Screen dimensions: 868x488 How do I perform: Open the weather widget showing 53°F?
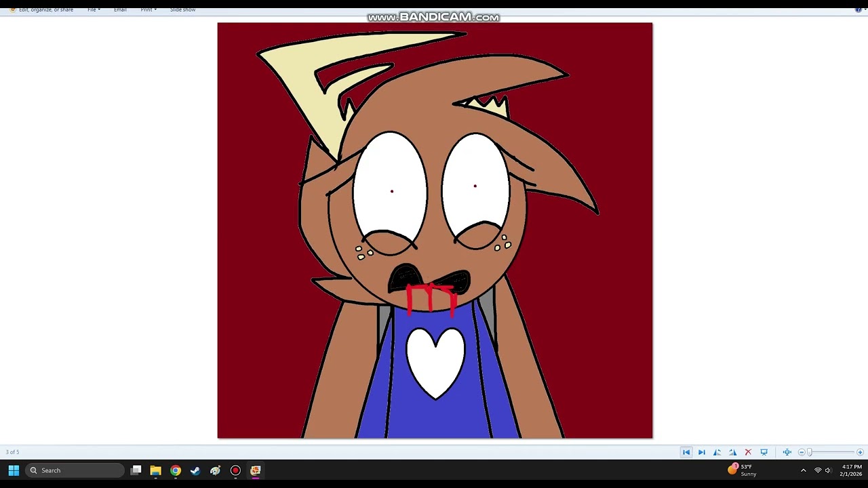click(x=743, y=470)
